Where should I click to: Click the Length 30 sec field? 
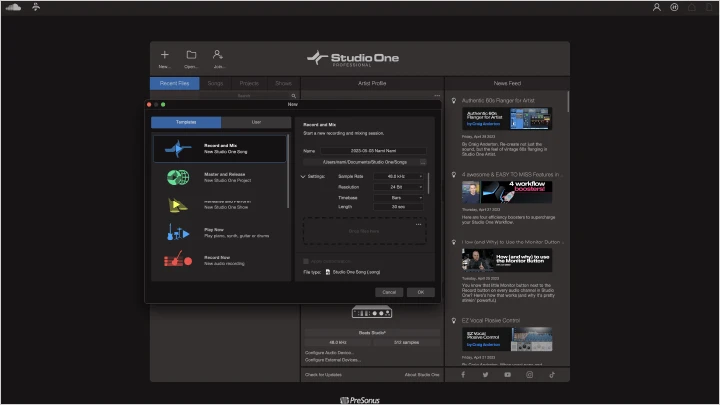(x=398, y=207)
